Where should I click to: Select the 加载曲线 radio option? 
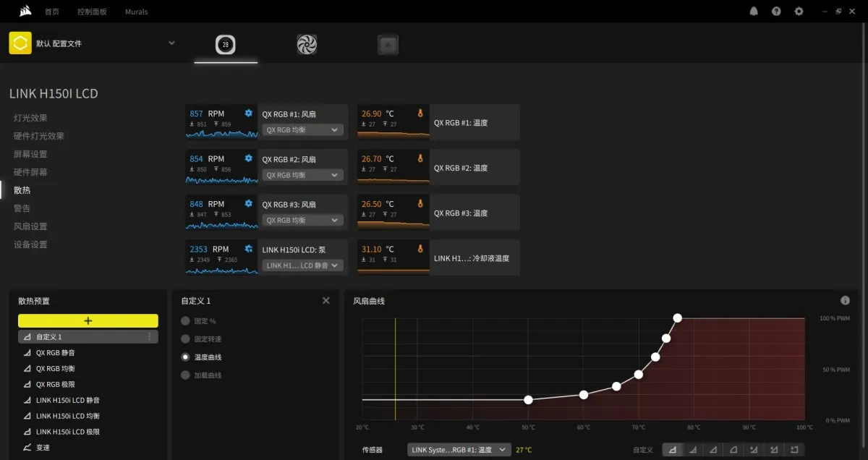pyautogui.click(x=185, y=375)
